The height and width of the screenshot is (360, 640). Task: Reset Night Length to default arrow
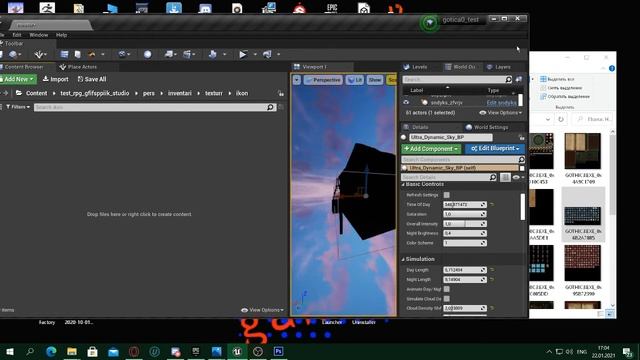[491, 279]
